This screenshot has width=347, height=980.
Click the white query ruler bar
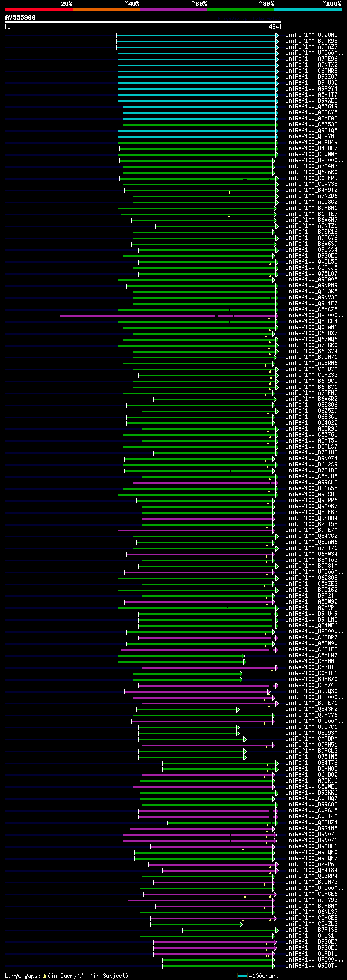[143, 22]
